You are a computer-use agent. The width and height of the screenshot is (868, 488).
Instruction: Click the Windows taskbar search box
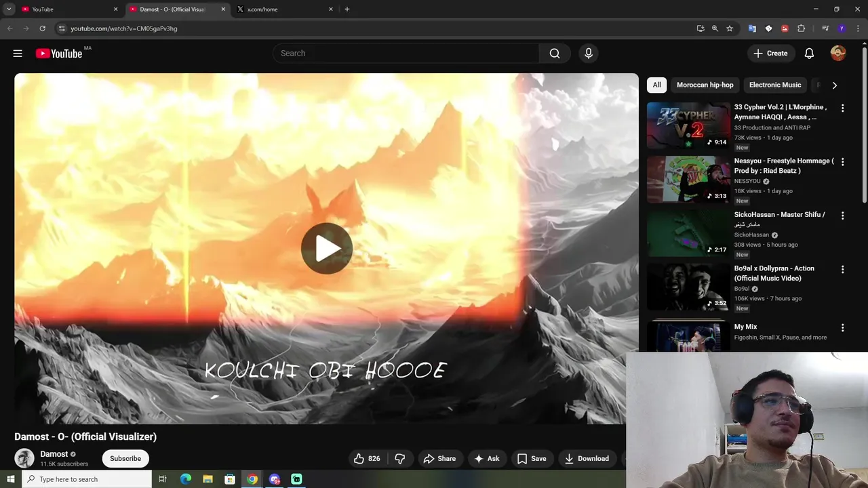coord(87,479)
